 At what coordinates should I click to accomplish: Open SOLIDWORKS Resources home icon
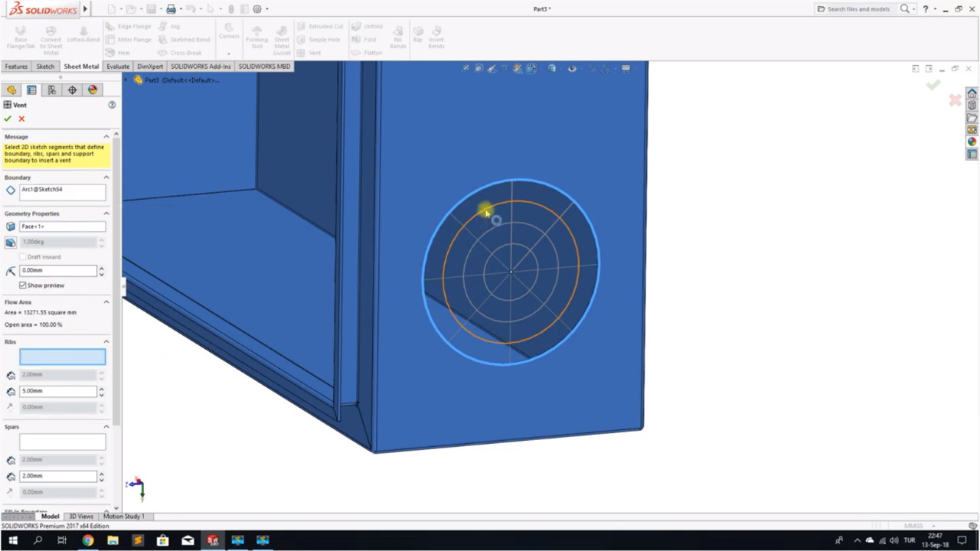(972, 93)
